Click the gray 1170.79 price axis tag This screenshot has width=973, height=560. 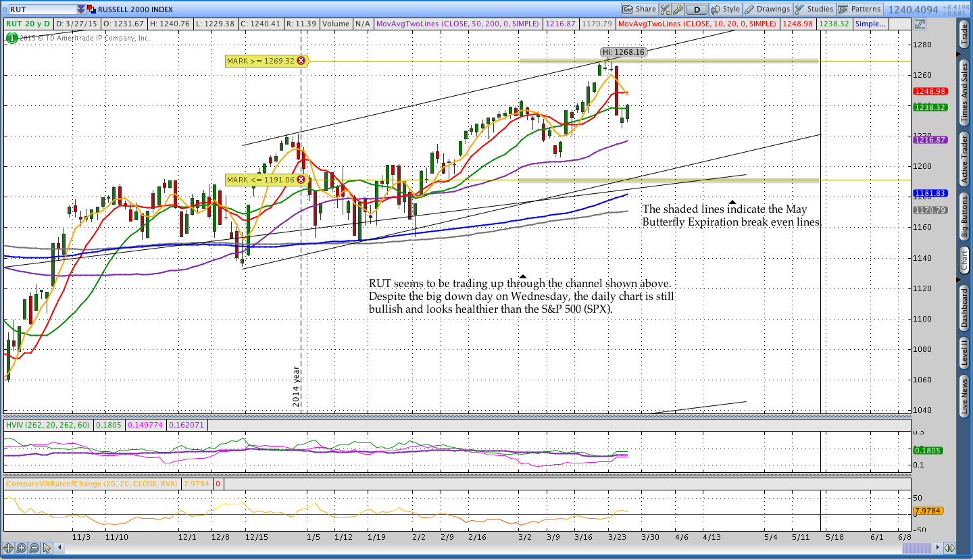(x=930, y=210)
